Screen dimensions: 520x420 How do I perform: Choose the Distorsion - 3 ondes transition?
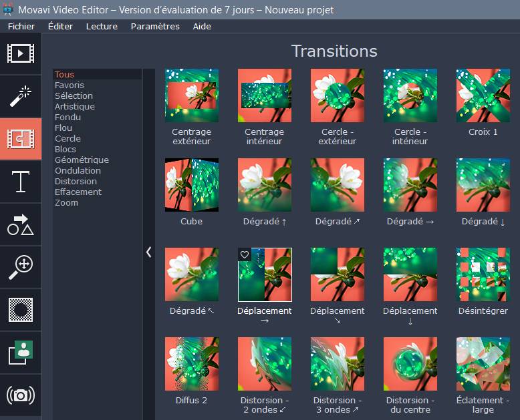(338, 364)
